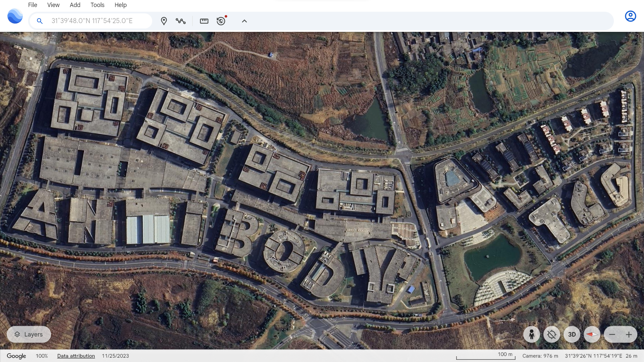Zoom in with the plus button
644x362 pixels.
tap(629, 335)
